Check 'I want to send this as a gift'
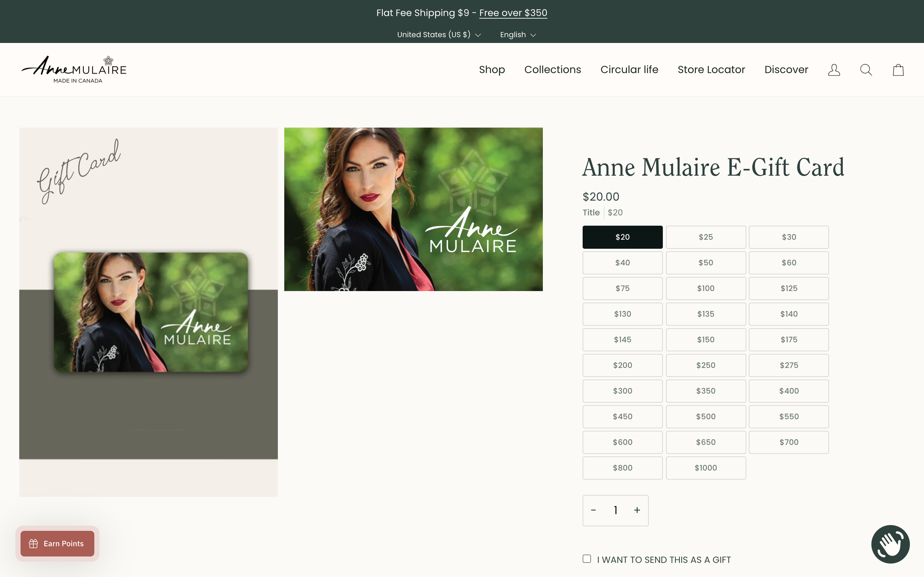This screenshot has width=924, height=577. pyautogui.click(x=586, y=559)
